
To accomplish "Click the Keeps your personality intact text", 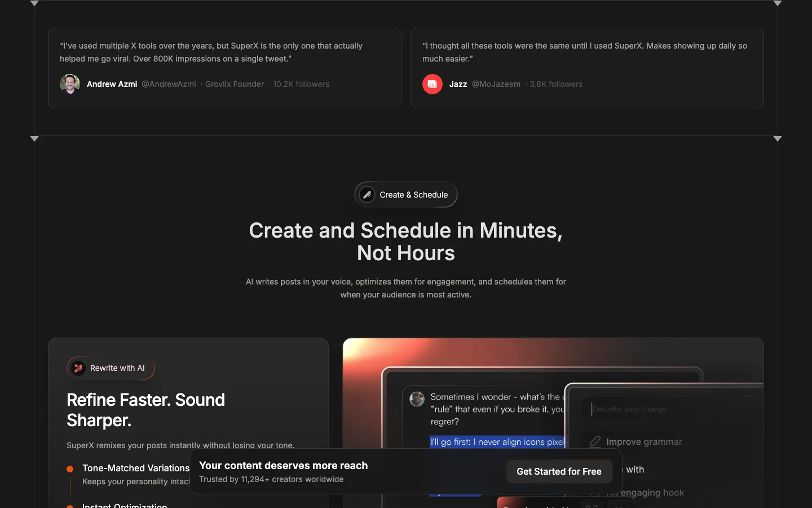I will coord(136,481).
